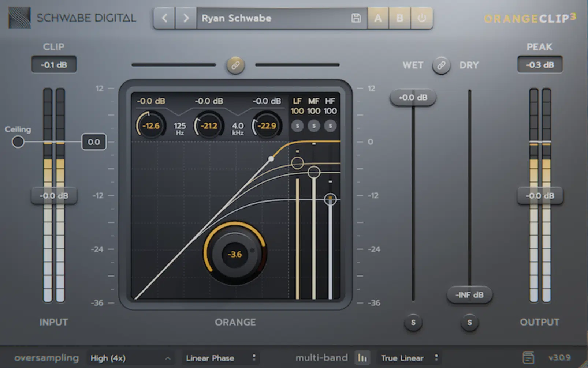Click the Schwabe Digital logo
The height and width of the screenshot is (368, 588).
(x=72, y=18)
